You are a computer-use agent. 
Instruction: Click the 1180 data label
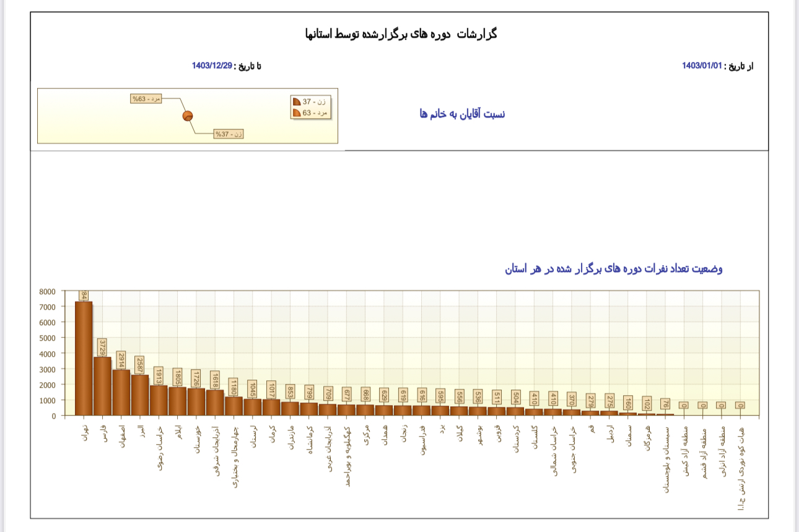[x=234, y=387]
